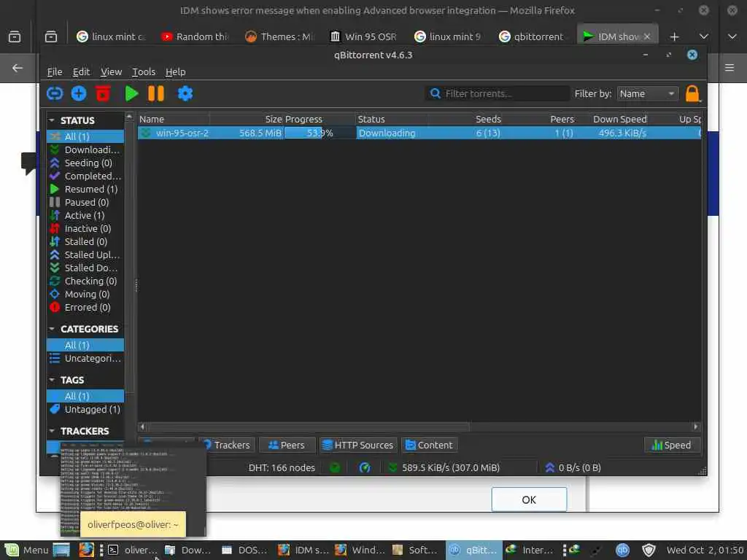Filter by Seeding (0) status
747x560 pixels.
[x=85, y=163]
